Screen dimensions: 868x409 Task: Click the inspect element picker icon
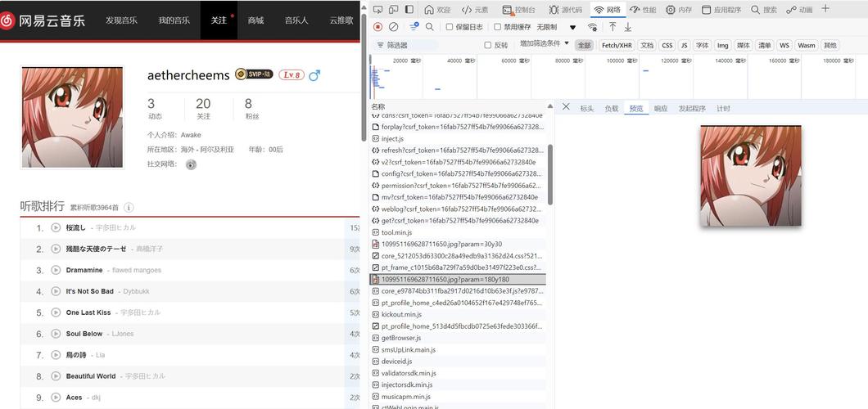tap(377, 9)
